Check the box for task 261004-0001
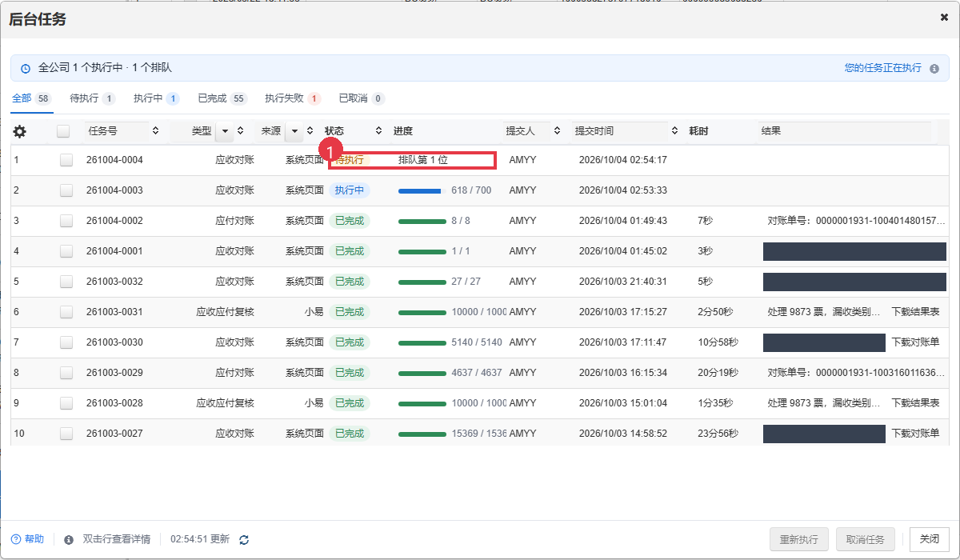Image resolution: width=960 pixels, height=560 pixels. pyautogui.click(x=66, y=251)
